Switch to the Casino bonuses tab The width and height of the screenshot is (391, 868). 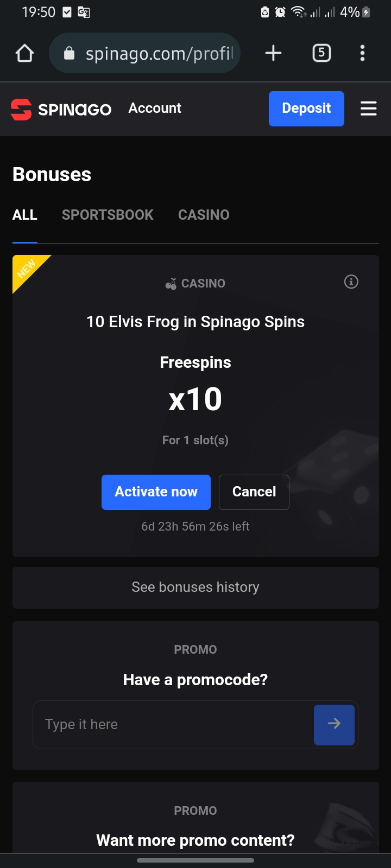204,215
